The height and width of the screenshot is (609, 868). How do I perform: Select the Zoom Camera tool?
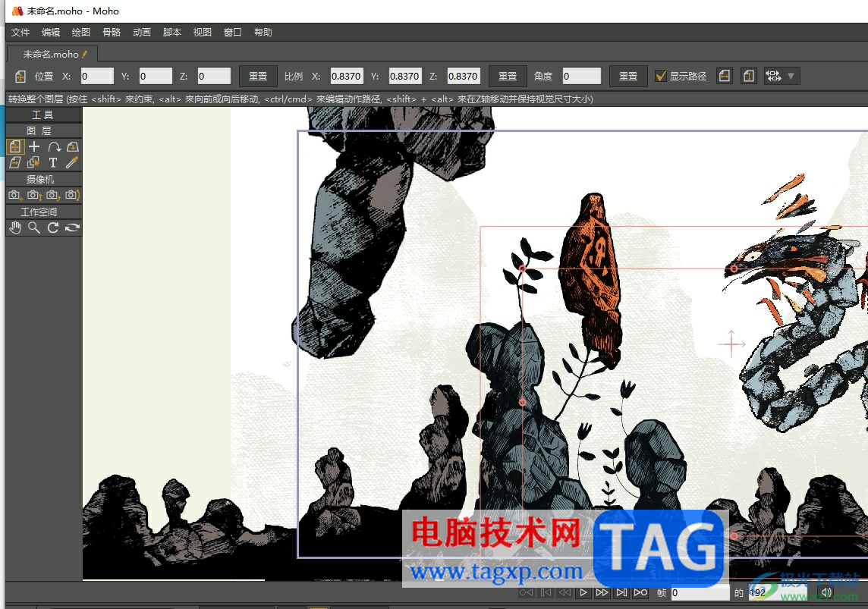coord(34,195)
